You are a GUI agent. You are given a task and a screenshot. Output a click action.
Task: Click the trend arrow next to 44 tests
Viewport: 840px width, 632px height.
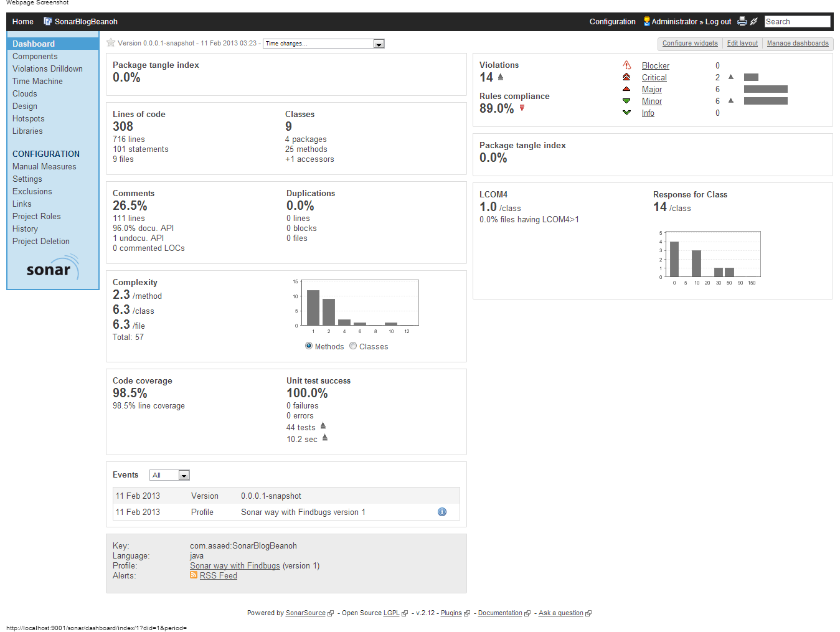323,427
